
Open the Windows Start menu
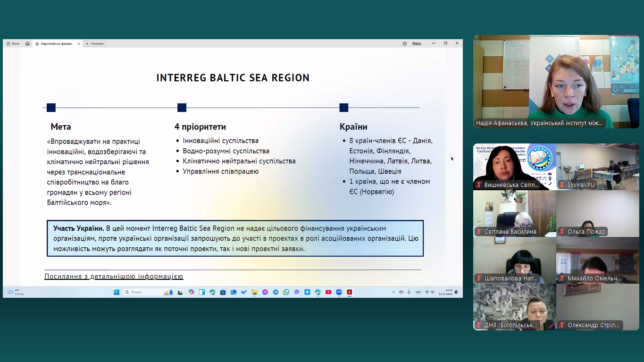point(117,292)
